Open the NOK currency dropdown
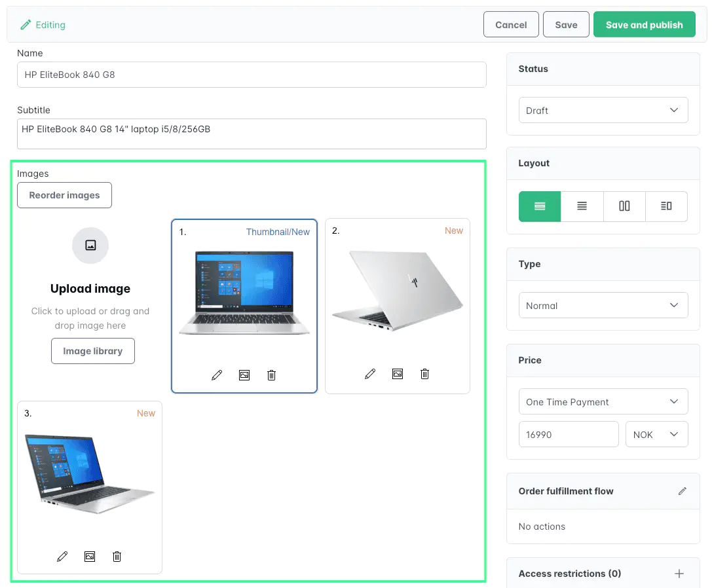Screen dimensions: 712x588 tap(656, 434)
